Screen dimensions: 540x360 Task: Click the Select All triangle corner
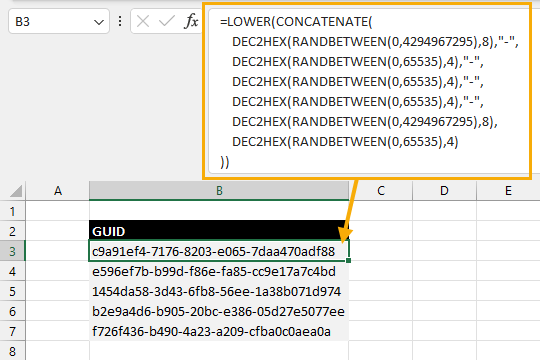(16, 191)
